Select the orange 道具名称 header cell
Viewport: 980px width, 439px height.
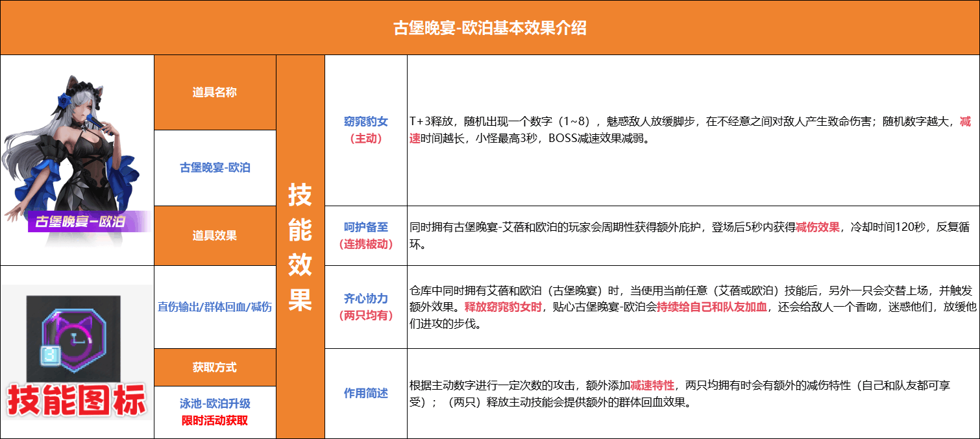pos(215,92)
